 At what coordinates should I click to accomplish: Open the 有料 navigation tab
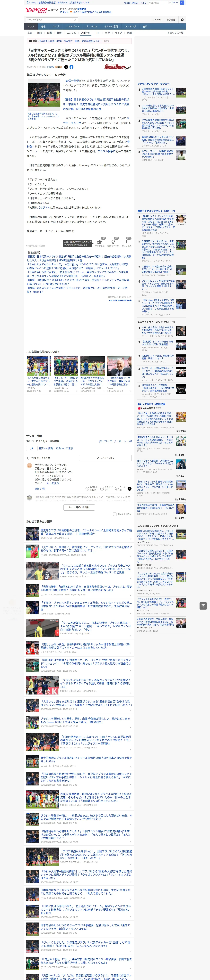tap(145, 27)
